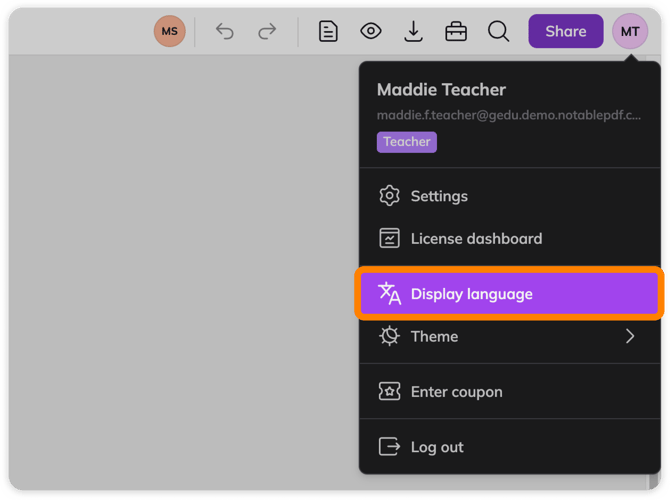
Task: Click the translate icon beside Display language
Action: pos(389,294)
